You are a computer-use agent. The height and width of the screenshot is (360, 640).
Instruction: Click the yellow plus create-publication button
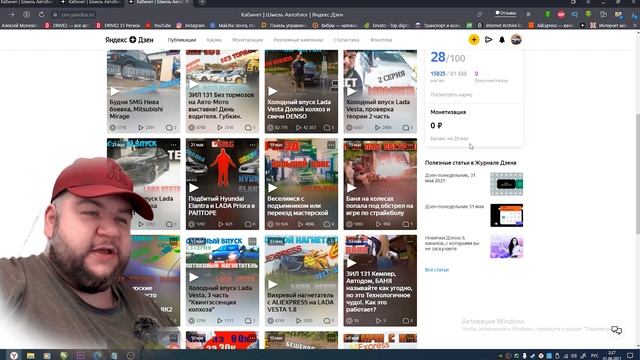tap(473, 40)
